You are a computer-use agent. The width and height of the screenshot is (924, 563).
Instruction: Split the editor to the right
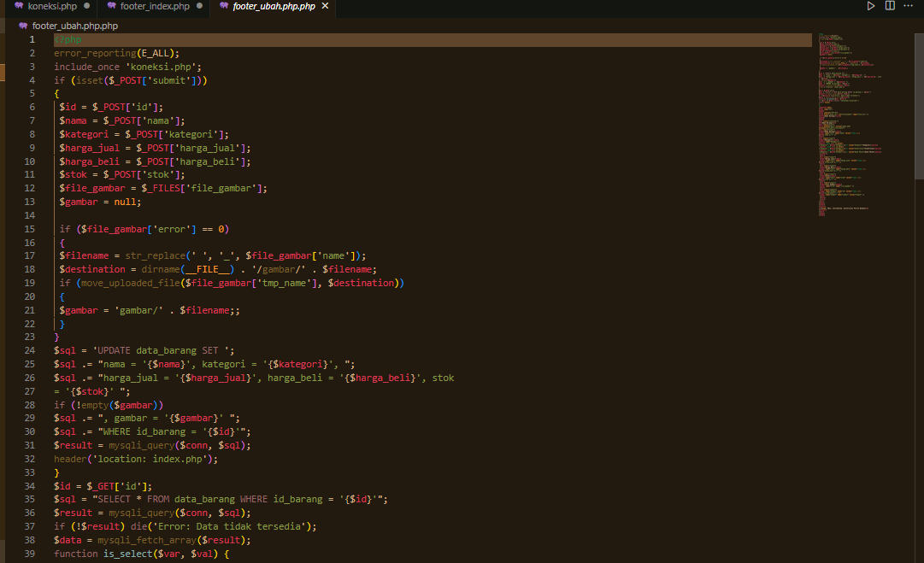890,6
